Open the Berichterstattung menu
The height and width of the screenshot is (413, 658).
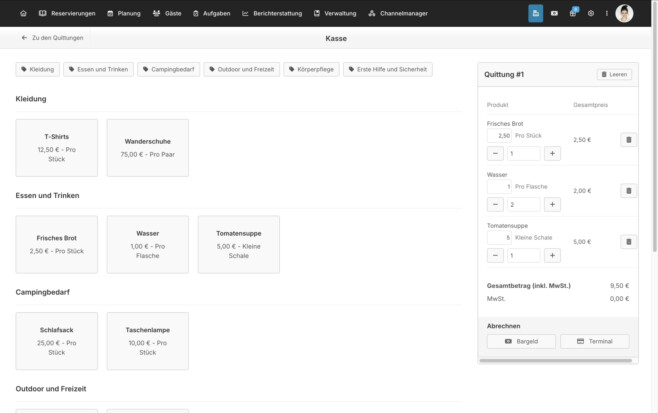tap(272, 13)
